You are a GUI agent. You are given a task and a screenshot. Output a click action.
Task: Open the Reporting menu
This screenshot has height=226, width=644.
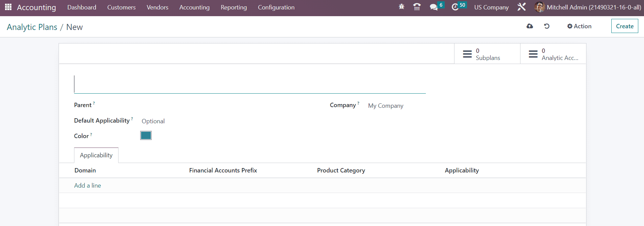[234, 7]
